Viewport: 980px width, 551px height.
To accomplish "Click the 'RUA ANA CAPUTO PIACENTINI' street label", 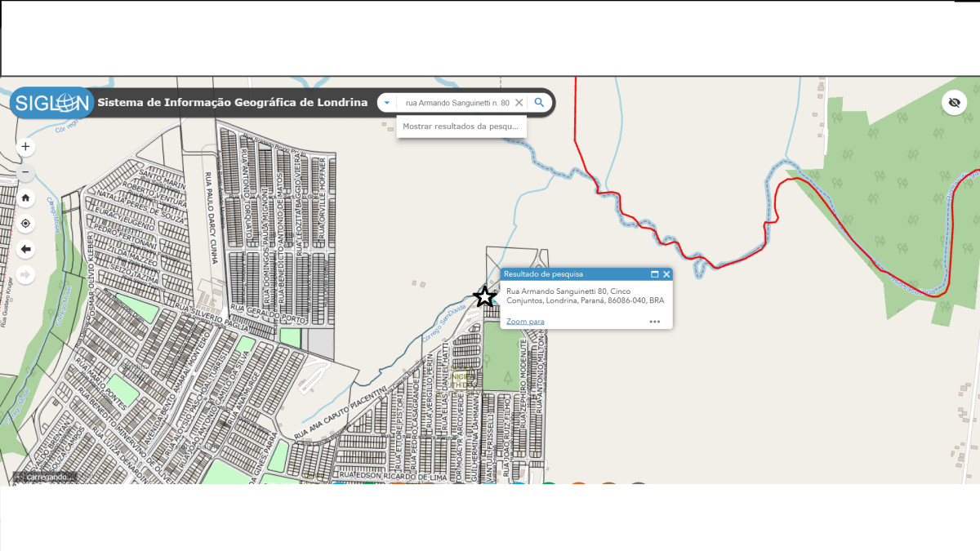I will (x=340, y=412).
